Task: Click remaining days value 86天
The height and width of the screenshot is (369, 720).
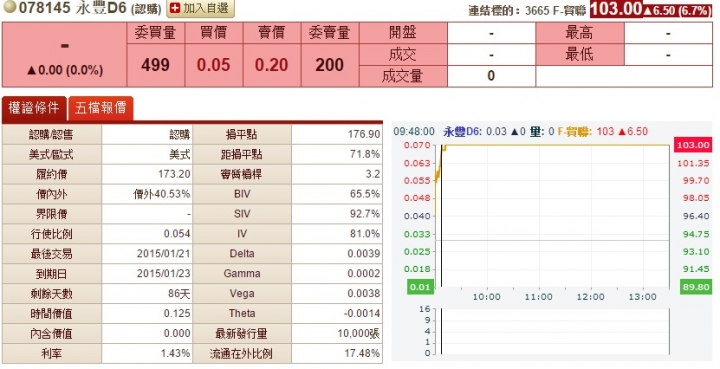Action: [x=179, y=293]
